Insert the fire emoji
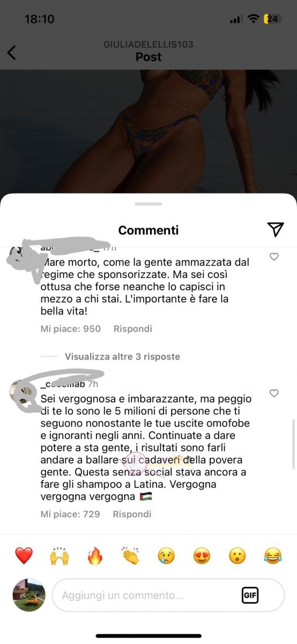This screenshot has height=644, width=297. point(95,555)
